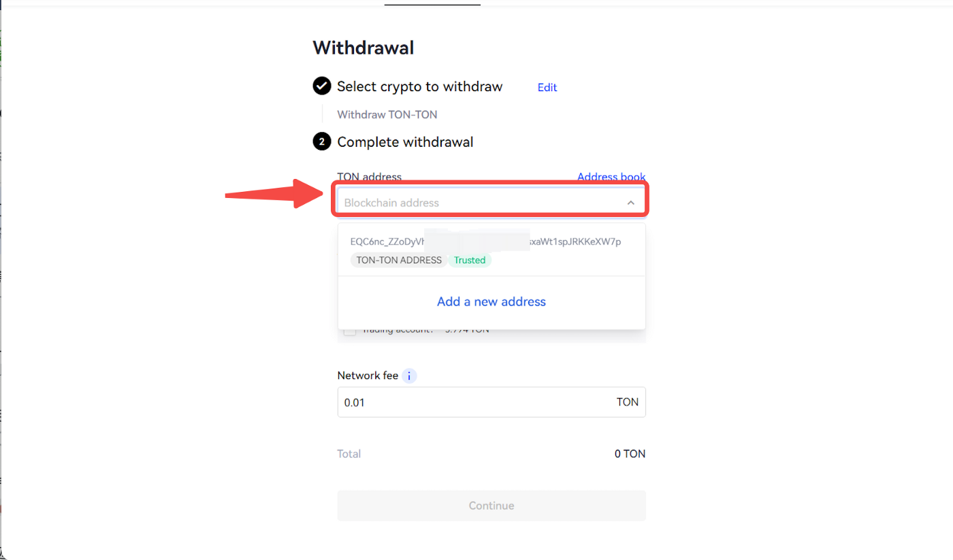Click the Network fee 0.01 field

491,402
